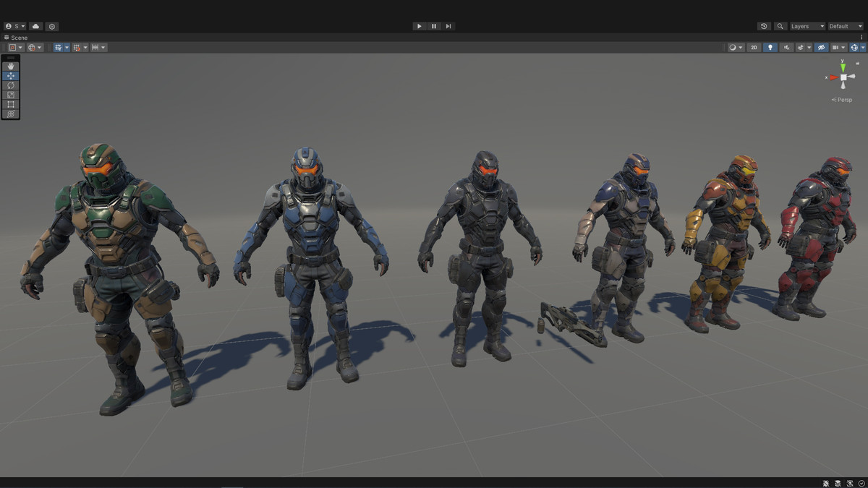Open Unity Cloud services
The width and height of the screenshot is (868, 488).
click(x=35, y=26)
